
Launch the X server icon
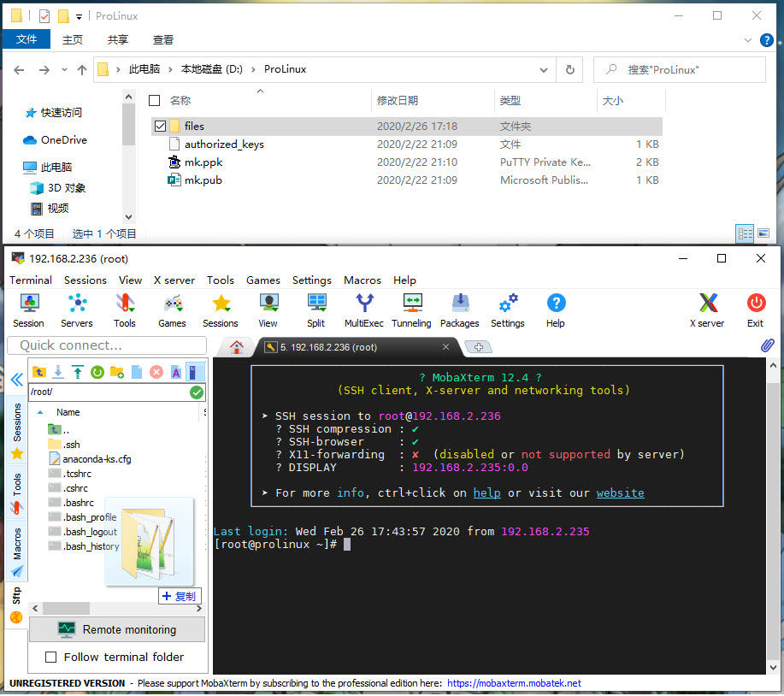coord(707,310)
